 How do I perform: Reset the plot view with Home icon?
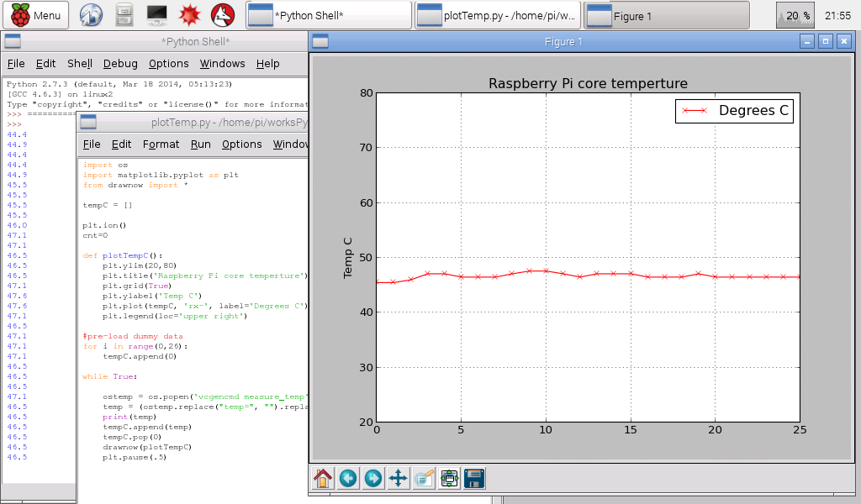323,478
